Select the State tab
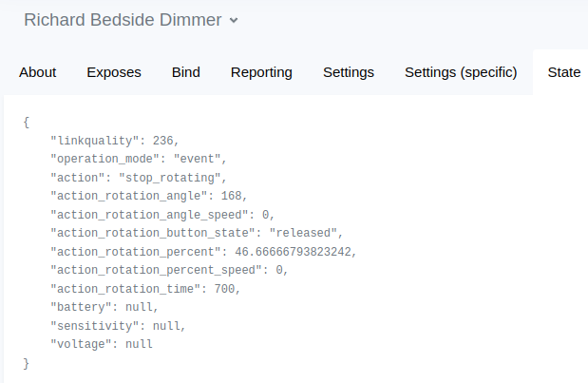This screenshot has width=588, height=383. pos(564,72)
